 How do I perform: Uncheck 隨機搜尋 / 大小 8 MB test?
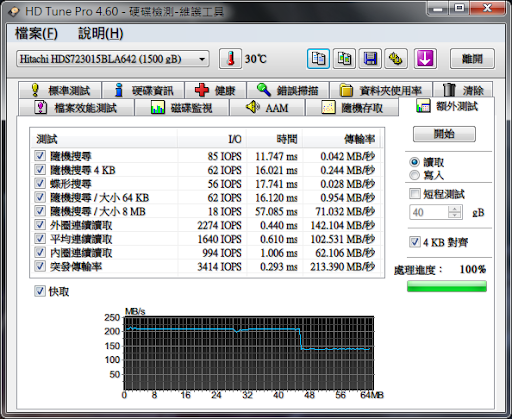pyautogui.click(x=40, y=211)
